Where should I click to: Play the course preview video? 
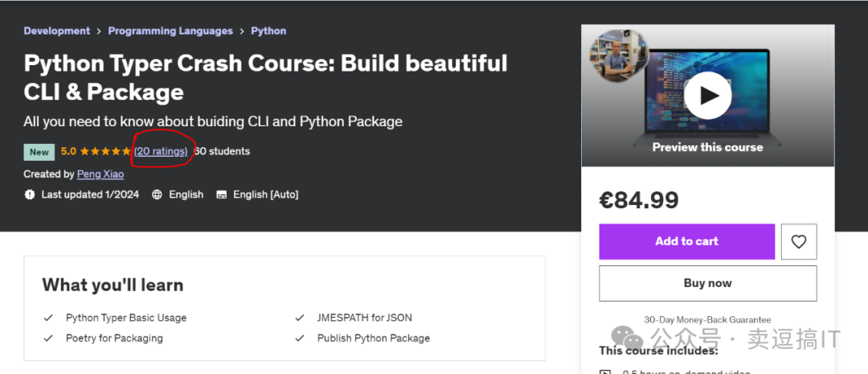(707, 95)
